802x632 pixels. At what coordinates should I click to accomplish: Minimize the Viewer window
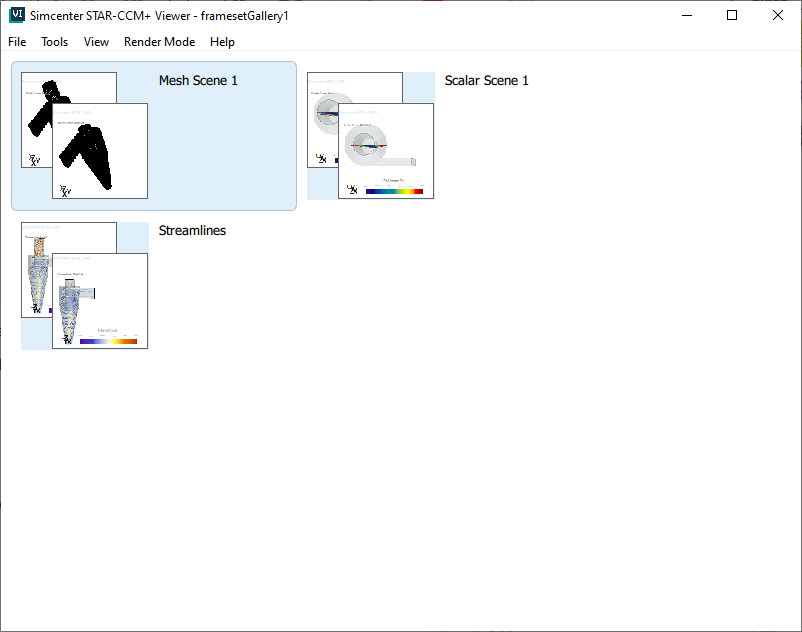687,15
